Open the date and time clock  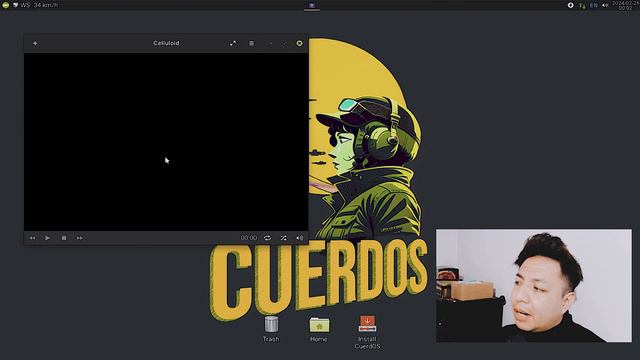[625, 5]
